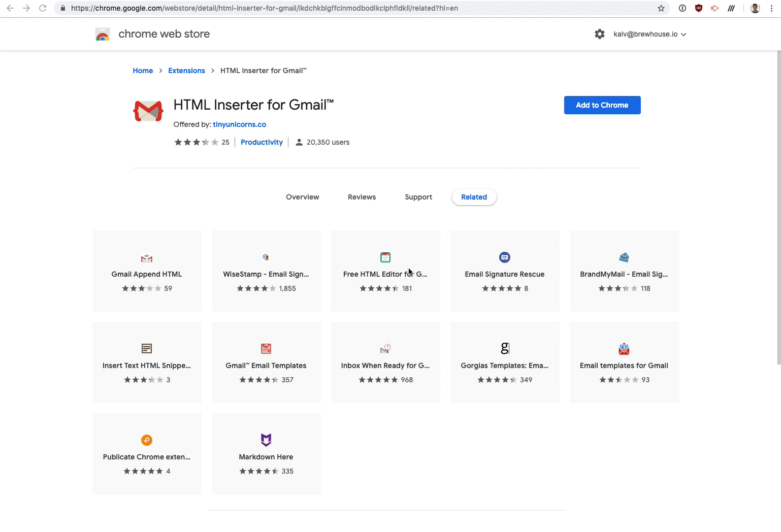The width and height of the screenshot is (781, 532).
Task: Click the circled info extension icon
Action: [682, 8]
